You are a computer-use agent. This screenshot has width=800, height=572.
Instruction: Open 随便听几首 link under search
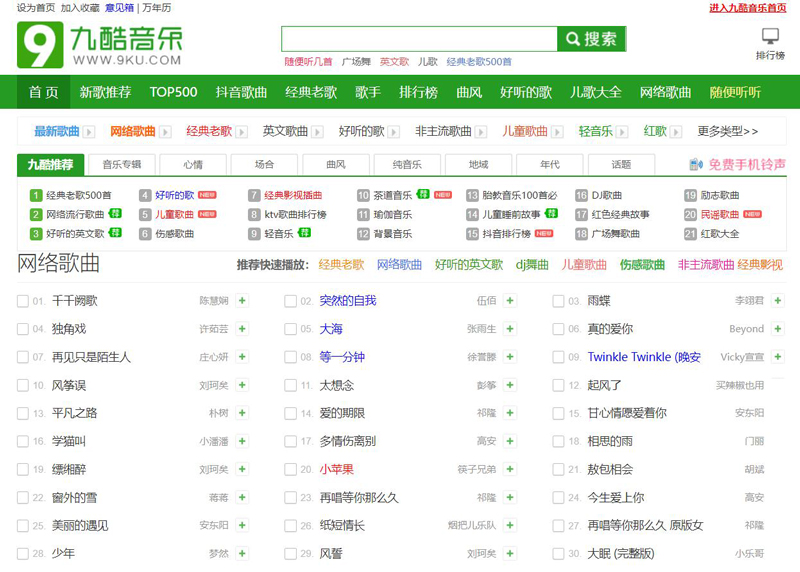click(x=308, y=62)
